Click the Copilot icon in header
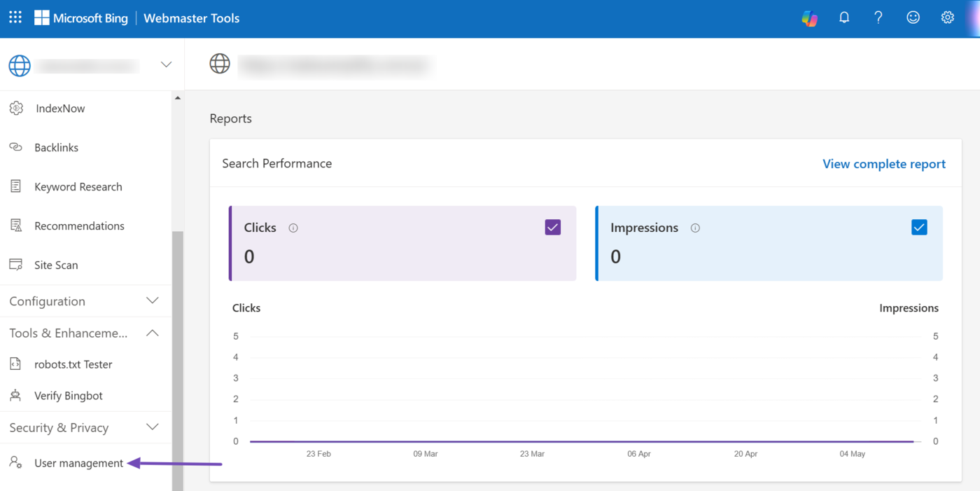The height and width of the screenshot is (491, 980). coord(809,18)
